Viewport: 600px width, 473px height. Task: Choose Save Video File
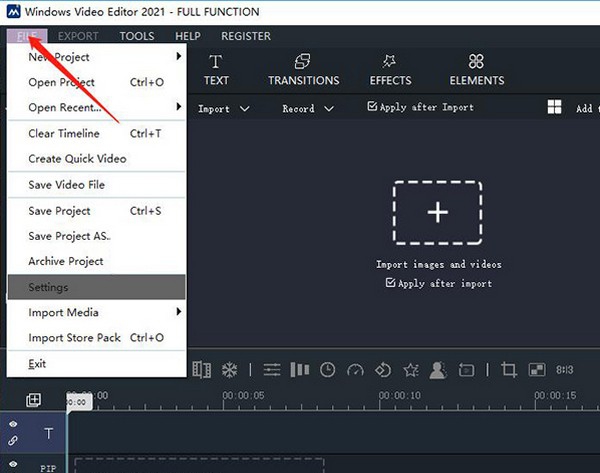[x=97, y=184]
